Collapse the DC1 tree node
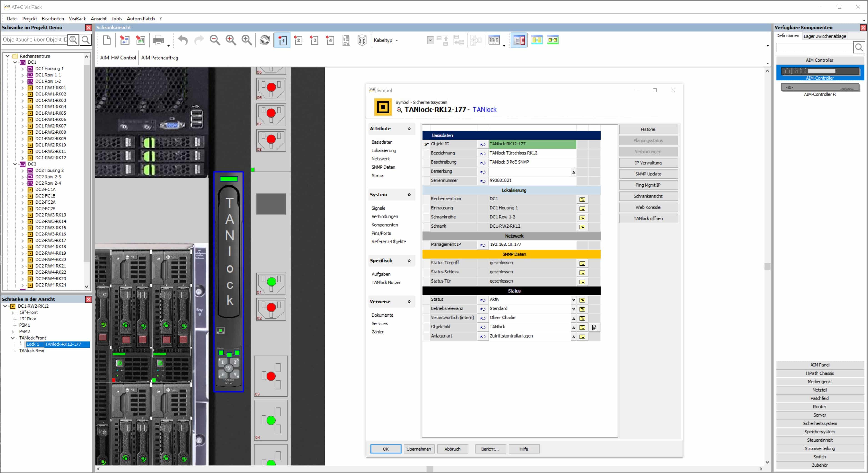Screen dimensions: 868x473 pos(15,62)
